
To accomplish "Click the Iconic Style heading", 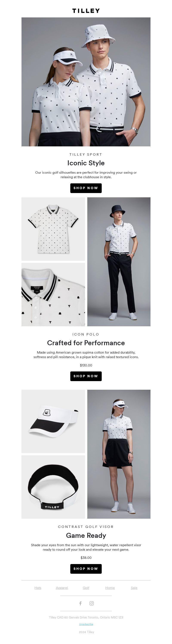I will (86, 163).
